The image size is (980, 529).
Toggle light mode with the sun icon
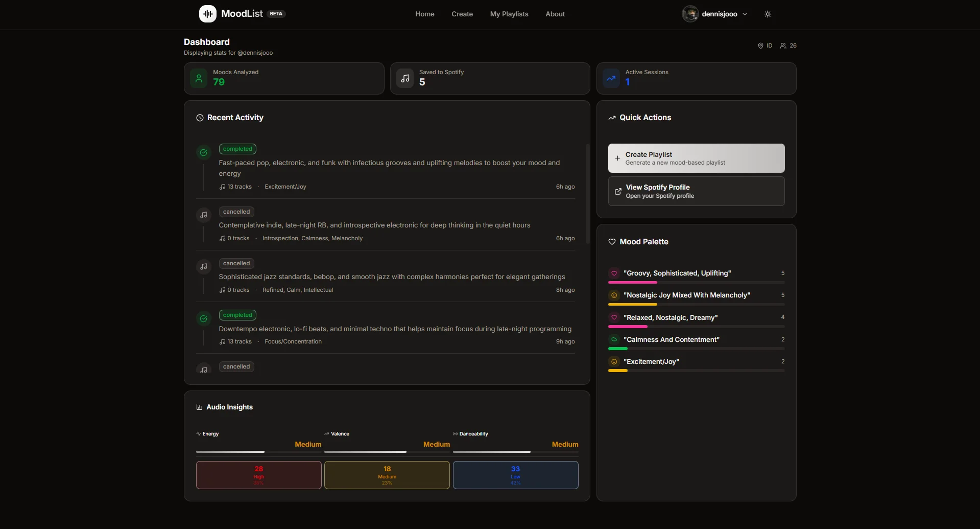(767, 14)
